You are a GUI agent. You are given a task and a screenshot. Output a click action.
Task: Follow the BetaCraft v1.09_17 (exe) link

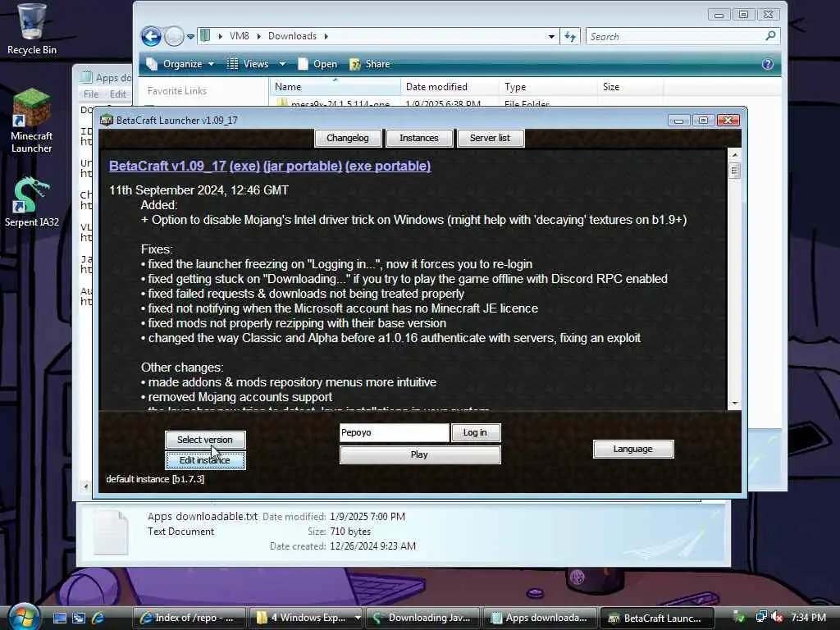click(185, 166)
